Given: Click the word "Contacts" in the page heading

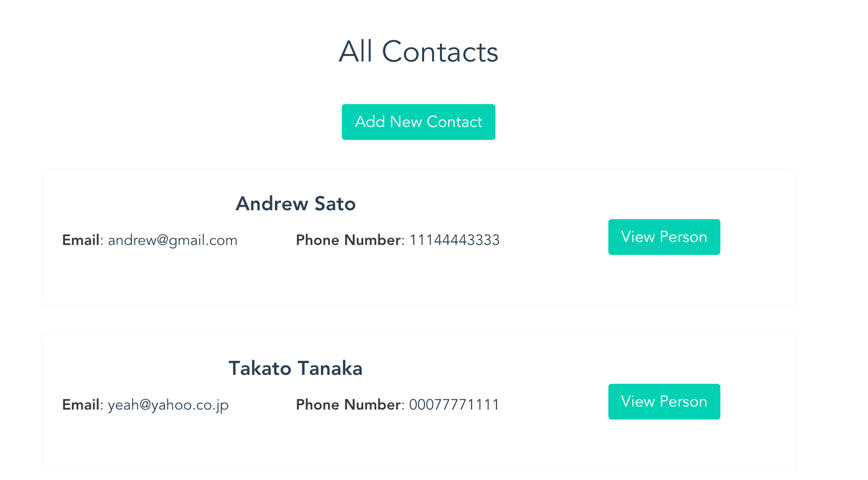Looking at the screenshot, I should (x=439, y=52).
